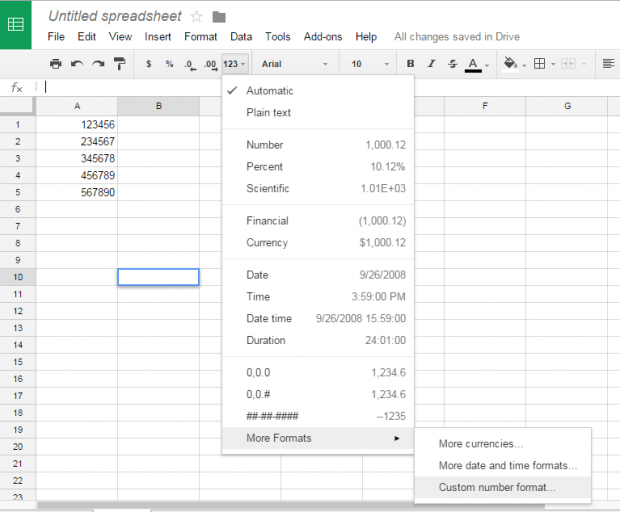Expand More Formats submenu
The height and width of the screenshot is (512, 620).
(318, 438)
